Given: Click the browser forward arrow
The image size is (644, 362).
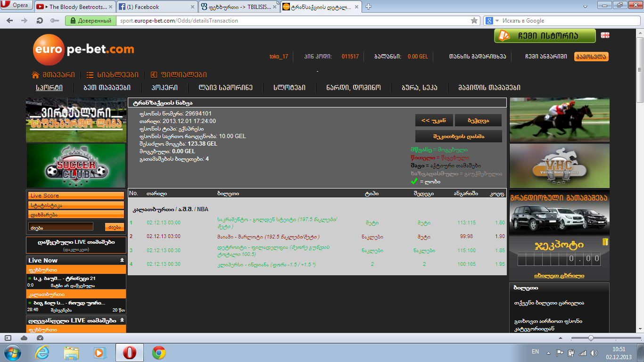Looking at the screenshot, I should pyautogui.click(x=24, y=21).
